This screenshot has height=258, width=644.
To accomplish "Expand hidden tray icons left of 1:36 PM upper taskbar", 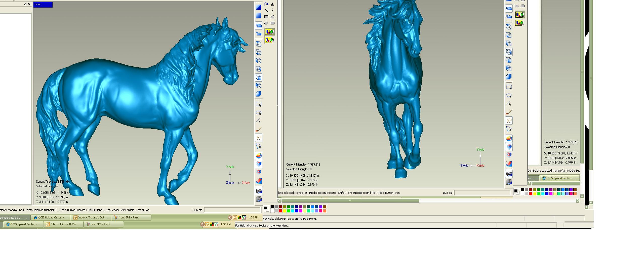I will [230, 217].
